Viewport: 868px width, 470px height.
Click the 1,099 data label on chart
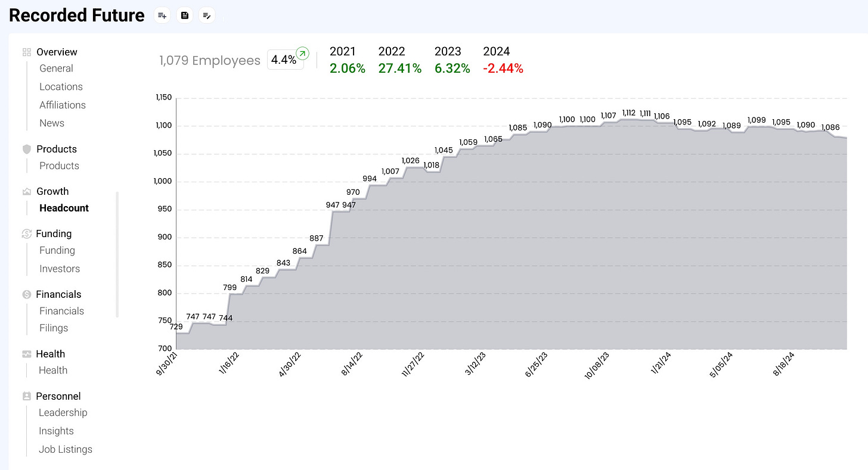756,120
